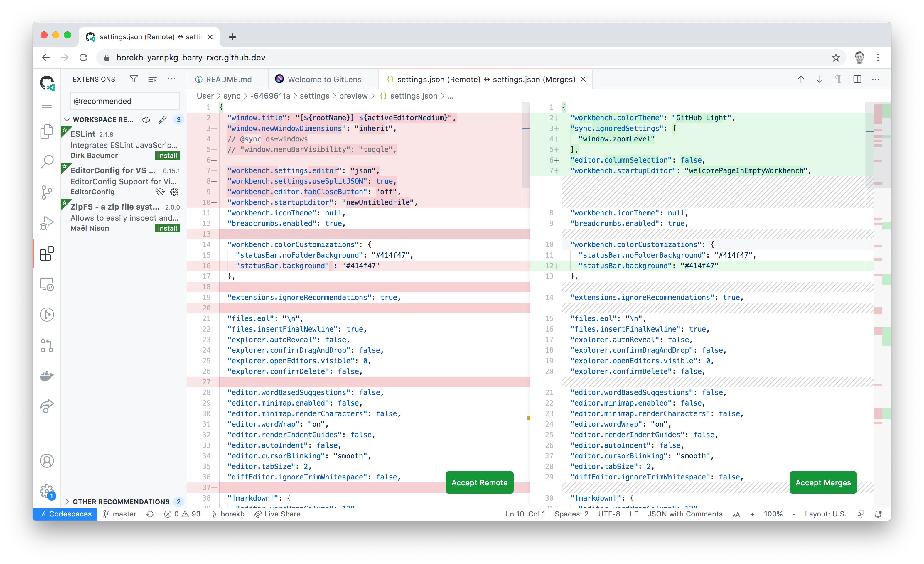
Task: Open Source Control view icon
Action: pos(47,192)
